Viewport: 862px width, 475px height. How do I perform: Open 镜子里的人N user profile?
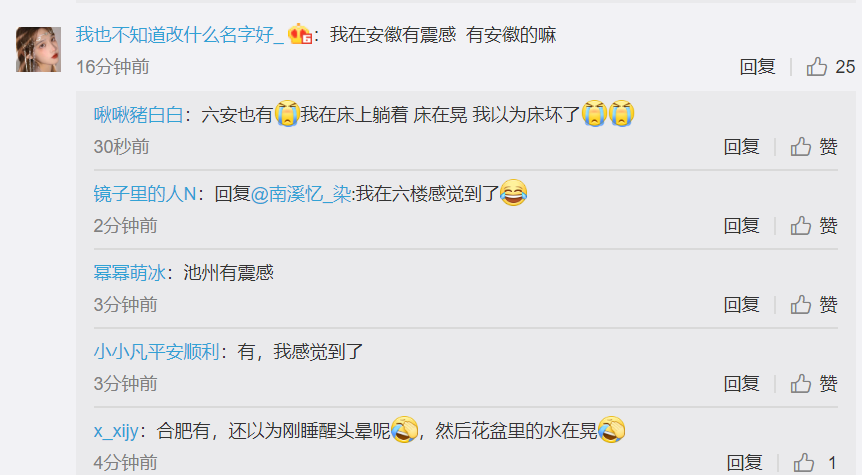pyautogui.click(x=145, y=194)
